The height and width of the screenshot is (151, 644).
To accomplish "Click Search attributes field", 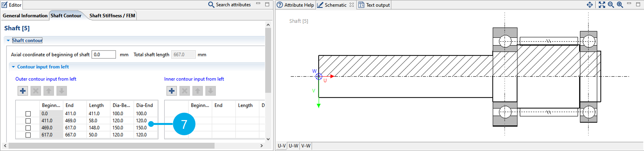I will click(233, 5).
